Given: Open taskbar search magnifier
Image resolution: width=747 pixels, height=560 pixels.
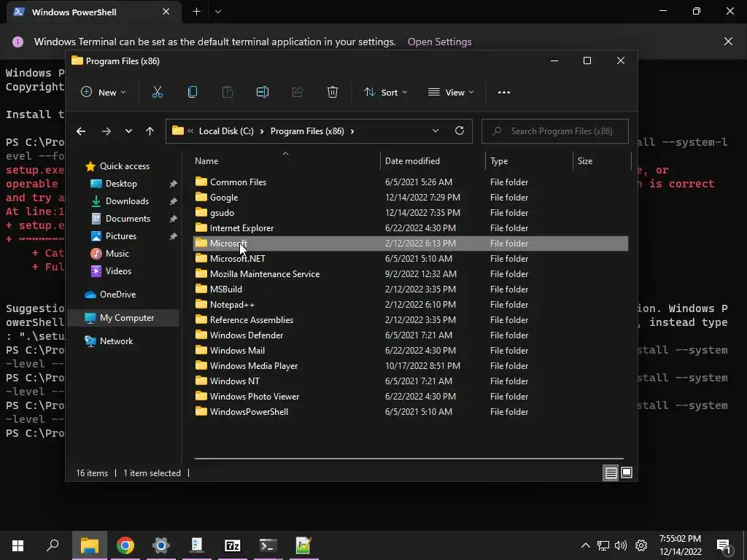Looking at the screenshot, I should point(53,545).
